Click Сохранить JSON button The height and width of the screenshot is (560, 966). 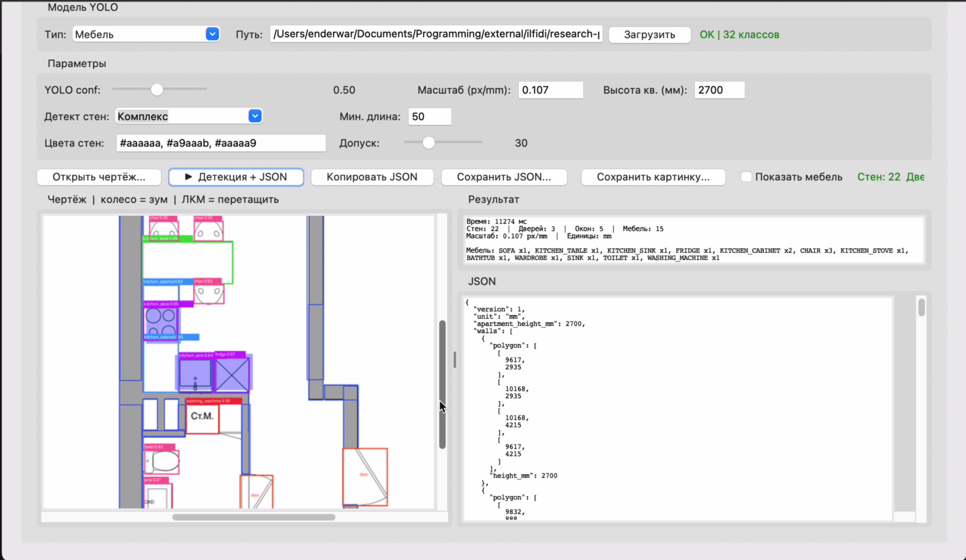[504, 177]
